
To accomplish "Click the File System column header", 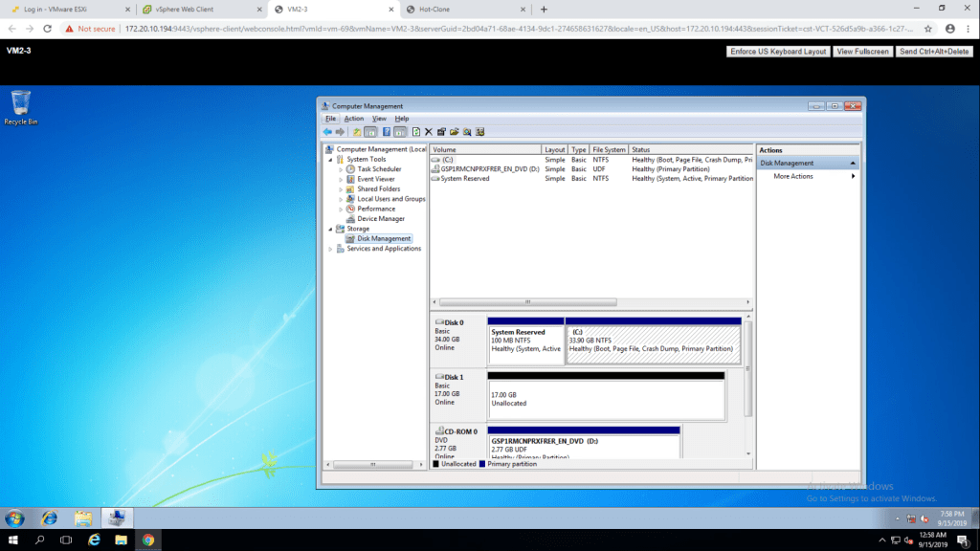I will (609, 150).
